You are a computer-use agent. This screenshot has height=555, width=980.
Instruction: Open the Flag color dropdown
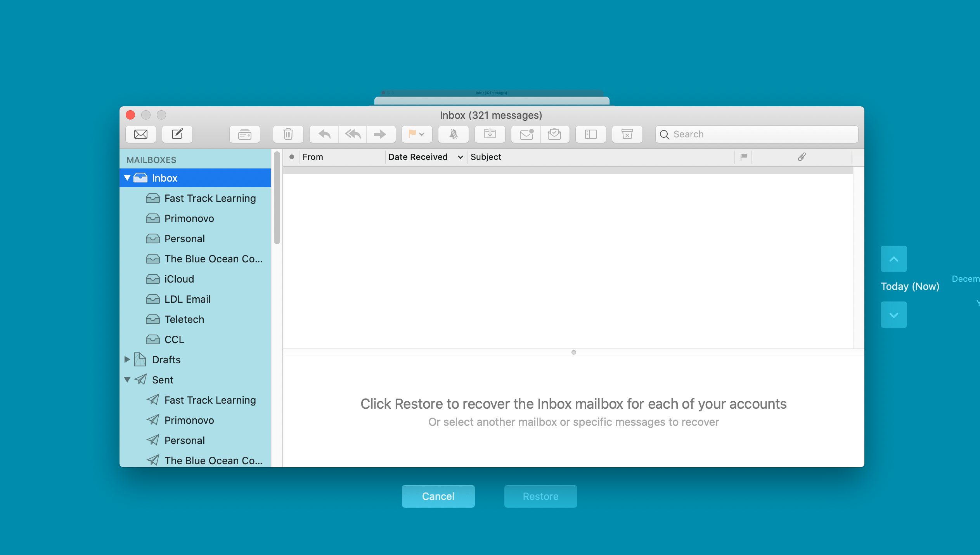[x=422, y=134]
